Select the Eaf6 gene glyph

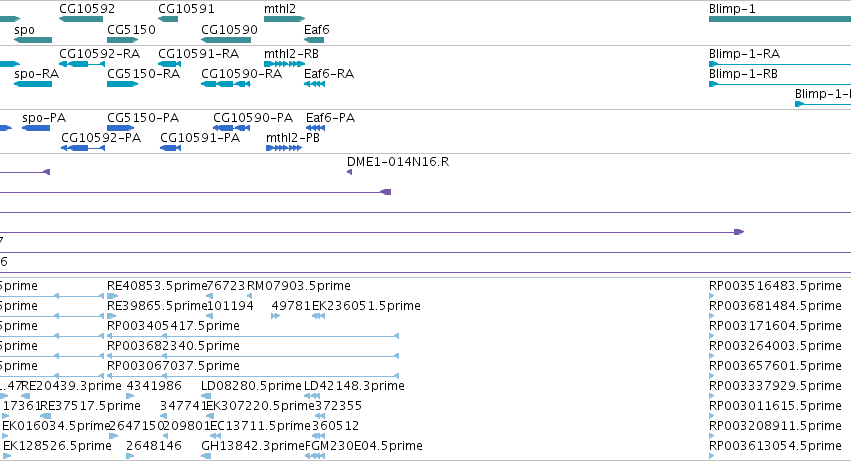[x=314, y=40]
